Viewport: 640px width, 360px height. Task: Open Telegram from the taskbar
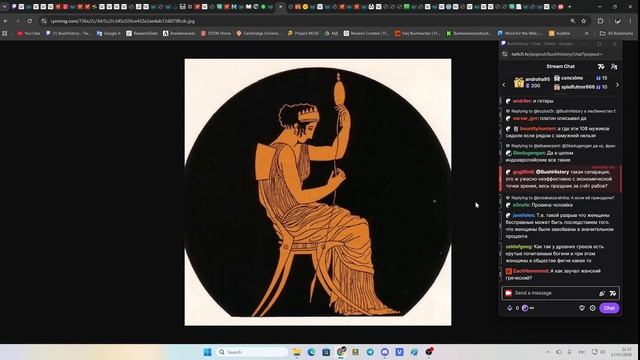(370, 352)
